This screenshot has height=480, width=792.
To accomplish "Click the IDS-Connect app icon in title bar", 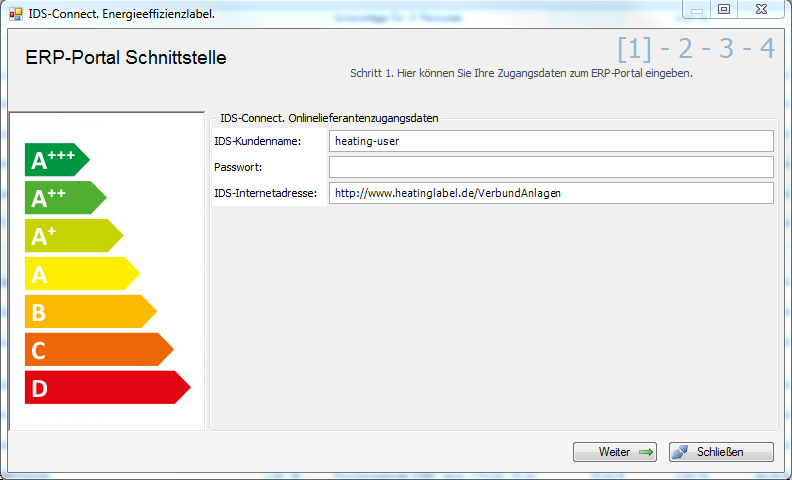I will tap(15, 14).
